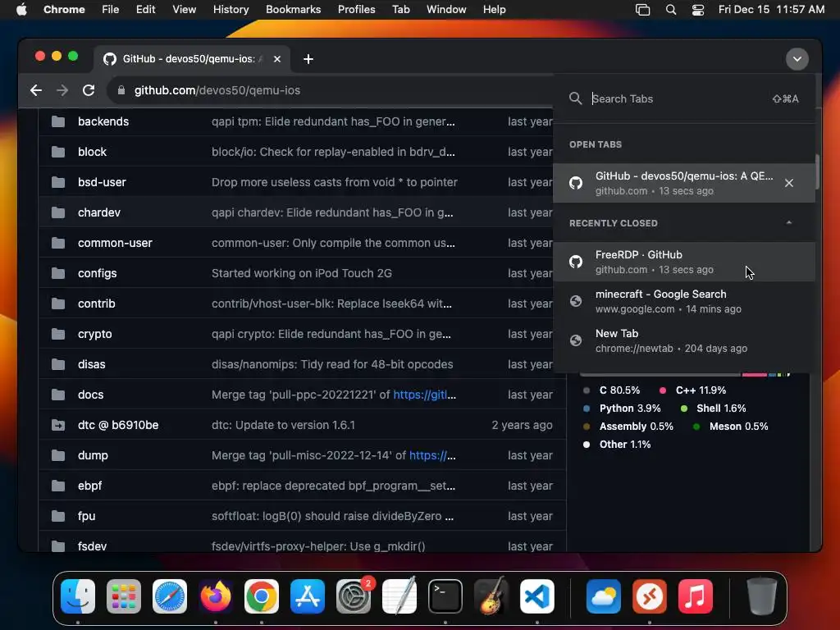Viewport: 840px width, 630px height.
Task: Close the open GitHub tab in Search Tabs list
Action: [789, 183]
